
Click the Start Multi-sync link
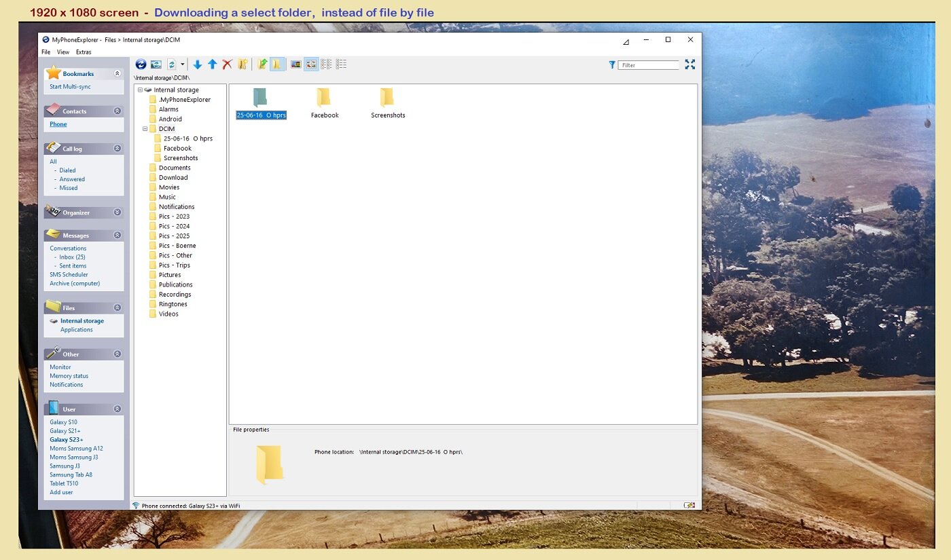(x=70, y=87)
